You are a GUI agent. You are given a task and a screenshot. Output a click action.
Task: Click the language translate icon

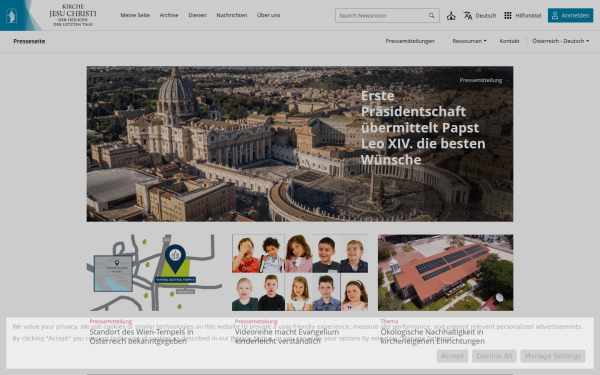tap(468, 16)
